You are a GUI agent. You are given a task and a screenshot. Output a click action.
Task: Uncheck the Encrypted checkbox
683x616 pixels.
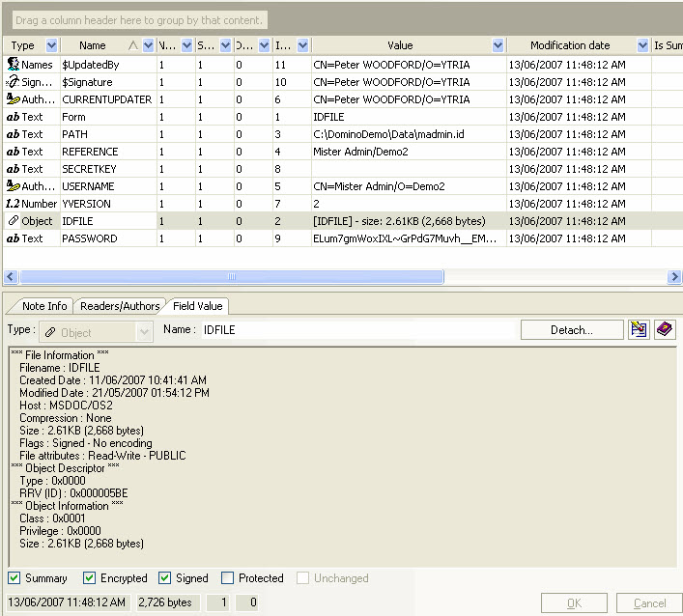pyautogui.click(x=90, y=578)
